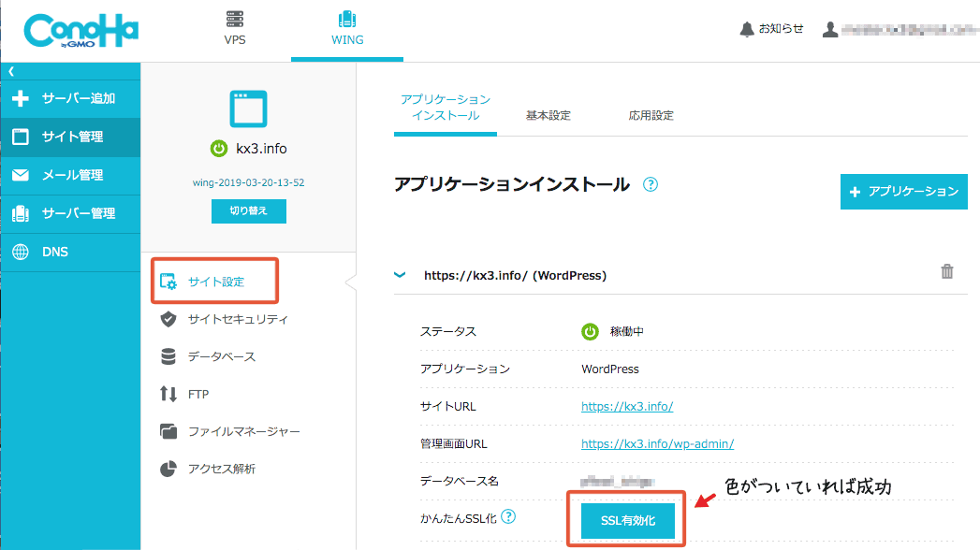The height and width of the screenshot is (550, 980).
Task: Click the blurred データベース名 value
Action: (x=617, y=482)
